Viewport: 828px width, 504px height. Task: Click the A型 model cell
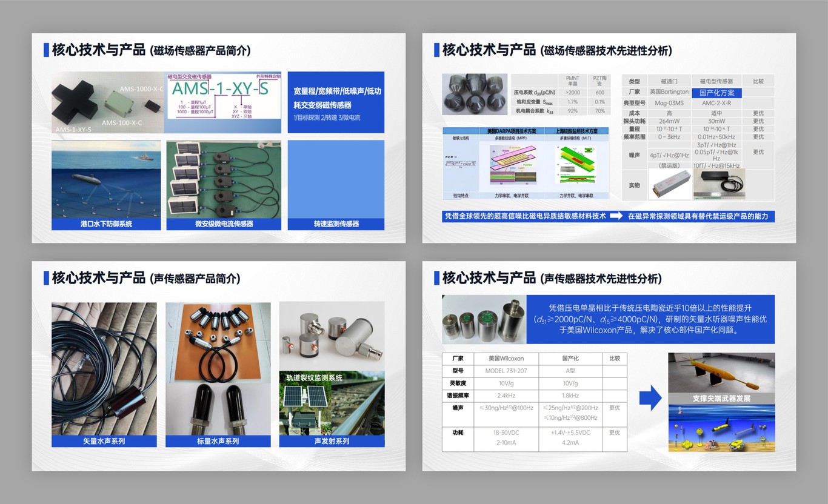tap(570, 371)
